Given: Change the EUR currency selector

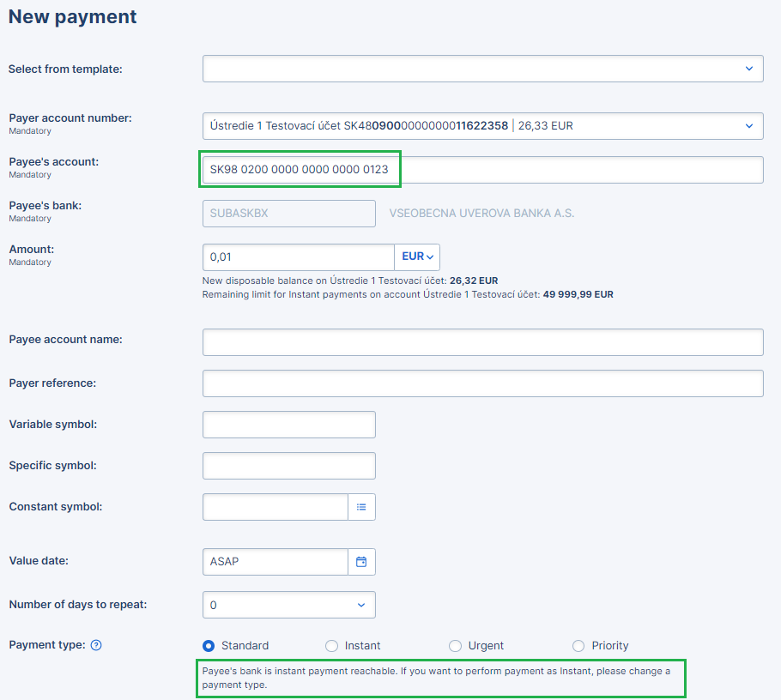Looking at the screenshot, I should pyautogui.click(x=417, y=256).
